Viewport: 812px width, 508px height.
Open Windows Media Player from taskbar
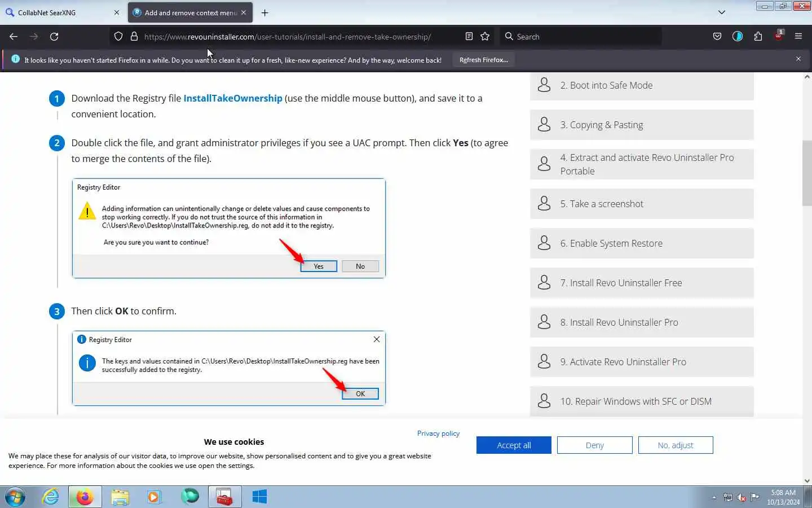[154, 497]
